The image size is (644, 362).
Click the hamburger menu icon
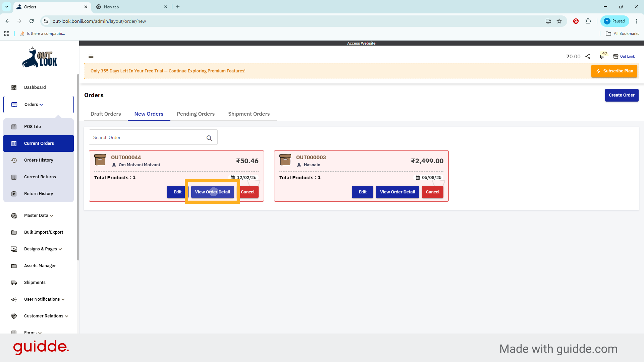click(x=91, y=56)
